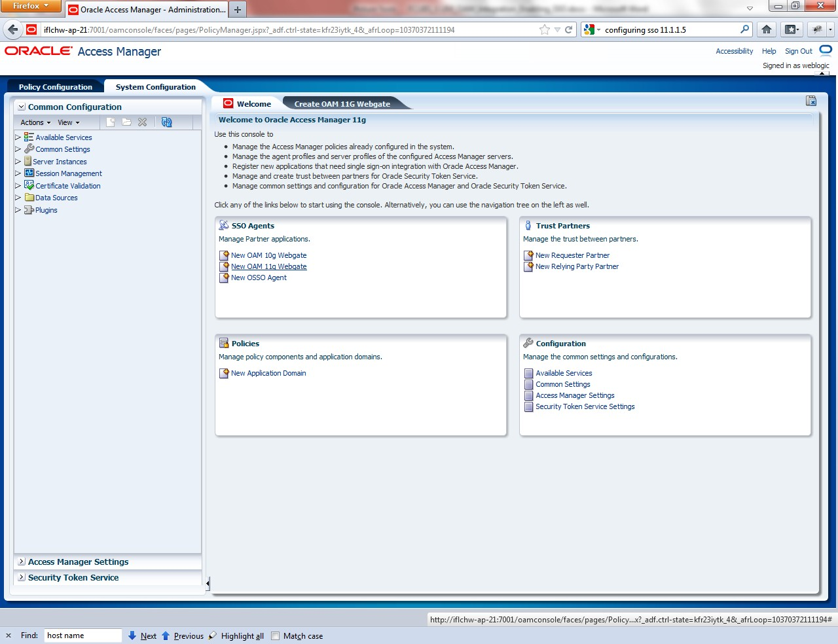This screenshot has height=644, width=838.
Task: Open the View dropdown menu
Action: tap(69, 122)
